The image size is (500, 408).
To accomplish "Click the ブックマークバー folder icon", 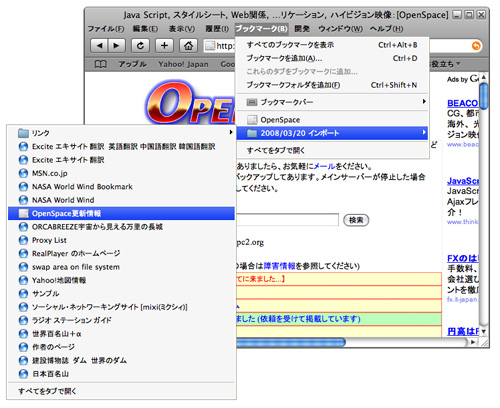I will pos(252,102).
